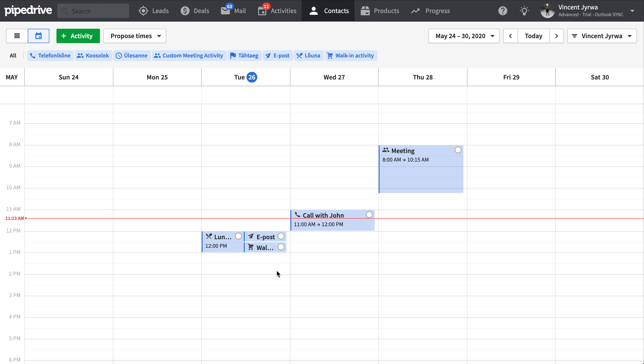Click the lightbulb tips icon
The image size is (644, 364).
(524, 11)
